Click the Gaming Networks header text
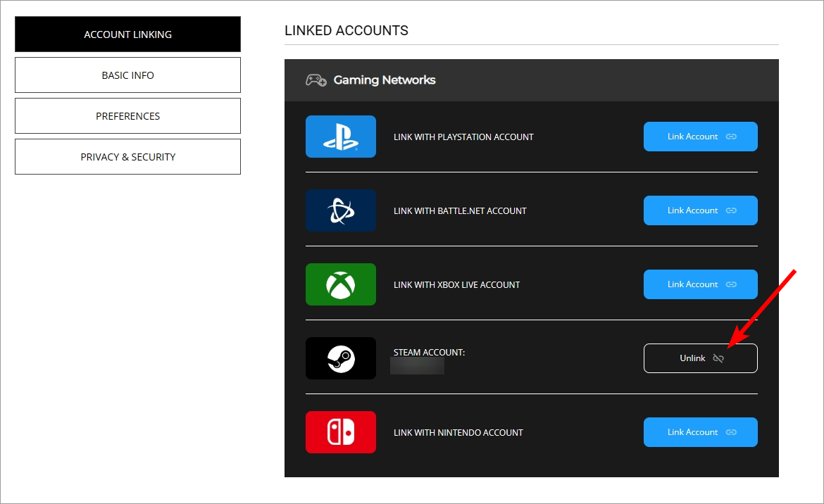 click(385, 80)
